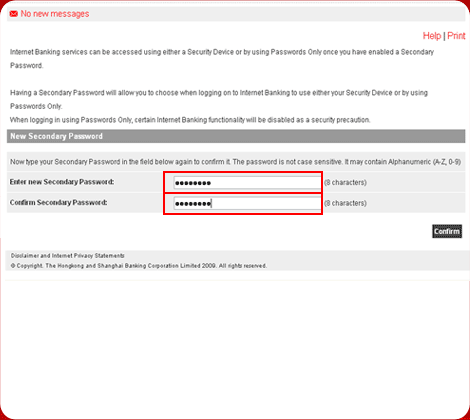Click the Confirm Secondary Password label
The height and width of the screenshot is (420, 470).
(x=58, y=203)
